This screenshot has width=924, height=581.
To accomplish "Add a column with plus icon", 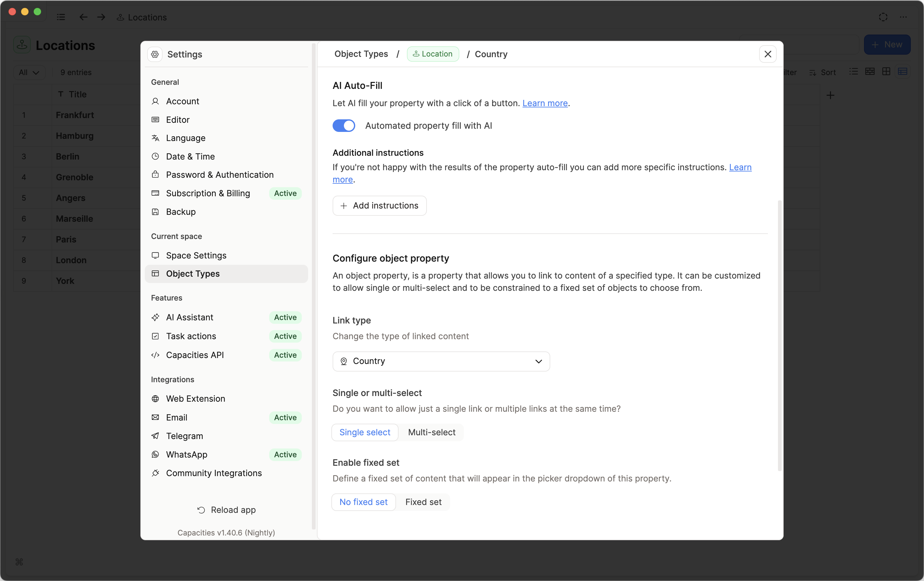I will click(x=830, y=95).
